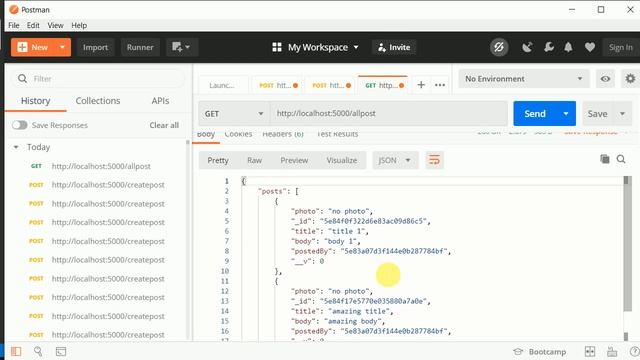
Task: Toggle sidebar icon in status bar
Action: tap(16, 351)
